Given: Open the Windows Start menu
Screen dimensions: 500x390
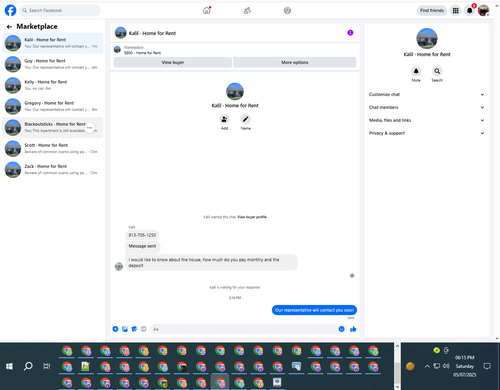Looking at the screenshot, I should pos(9,366).
